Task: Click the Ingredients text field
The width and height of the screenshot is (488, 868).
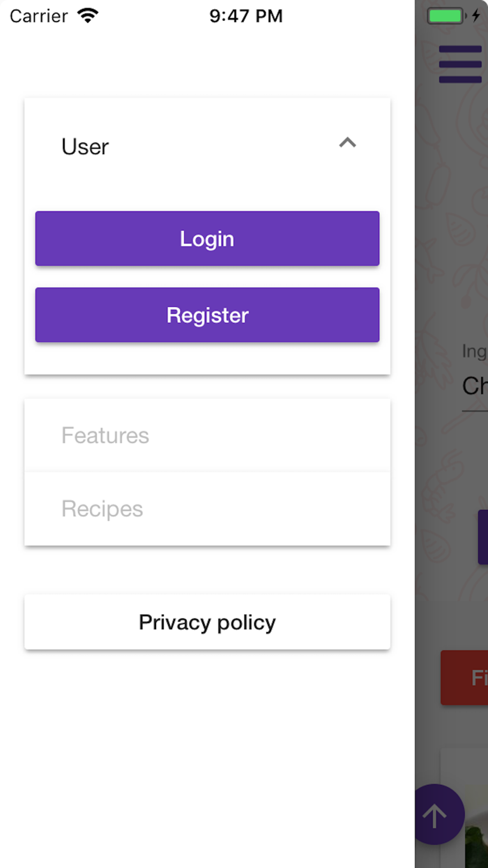Action: (476, 387)
